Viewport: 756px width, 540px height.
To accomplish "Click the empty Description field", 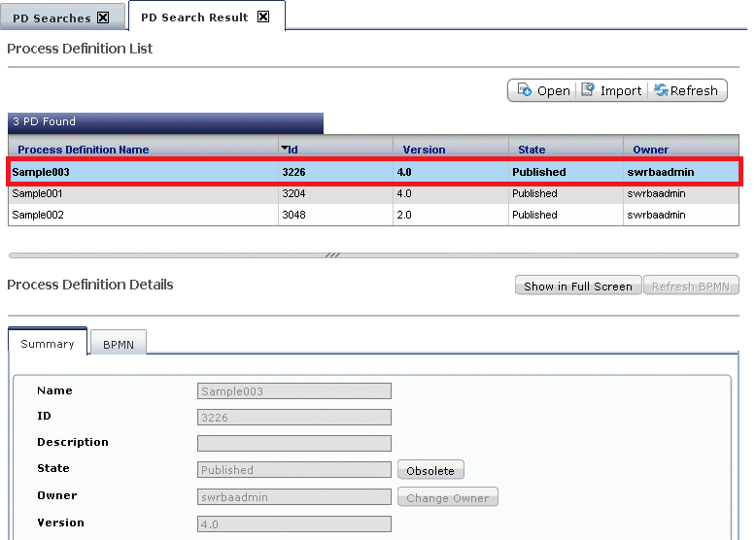I will pyautogui.click(x=294, y=443).
